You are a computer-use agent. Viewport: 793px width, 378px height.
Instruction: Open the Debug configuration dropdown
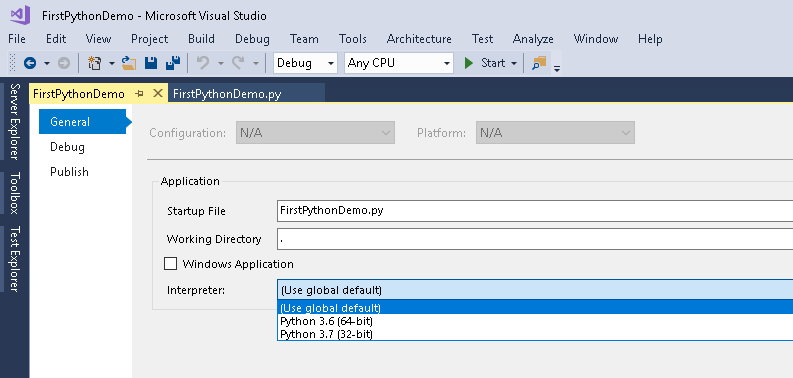pos(305,63)
